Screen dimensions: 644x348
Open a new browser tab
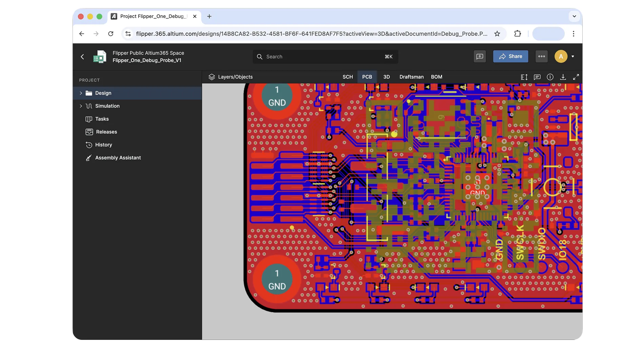(x=209, y=16)
